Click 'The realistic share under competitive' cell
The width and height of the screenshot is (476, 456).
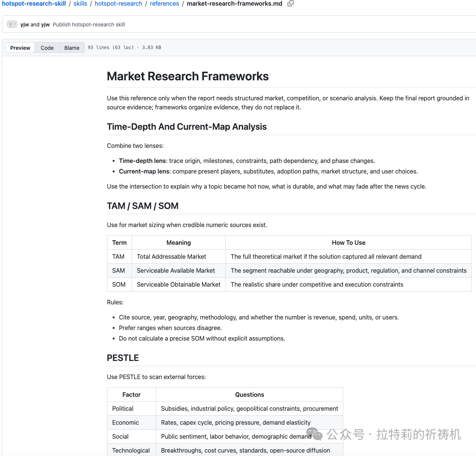tap(349, 285)
